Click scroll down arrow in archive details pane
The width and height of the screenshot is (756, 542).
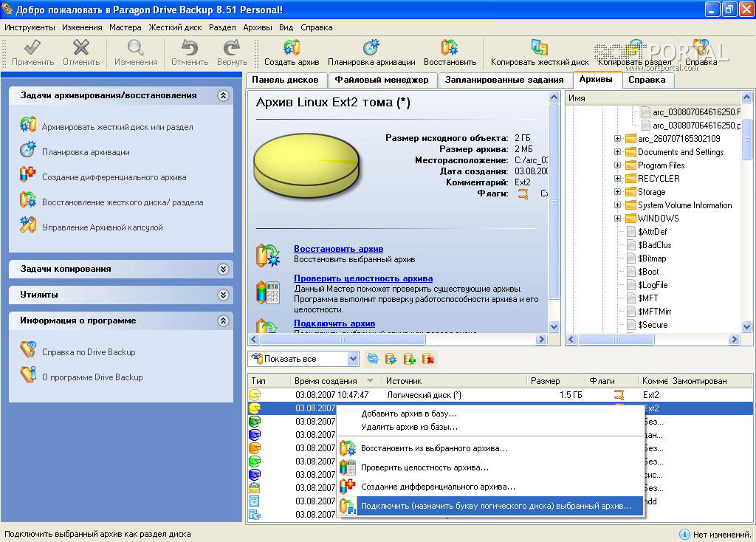[x=554, y=326]
